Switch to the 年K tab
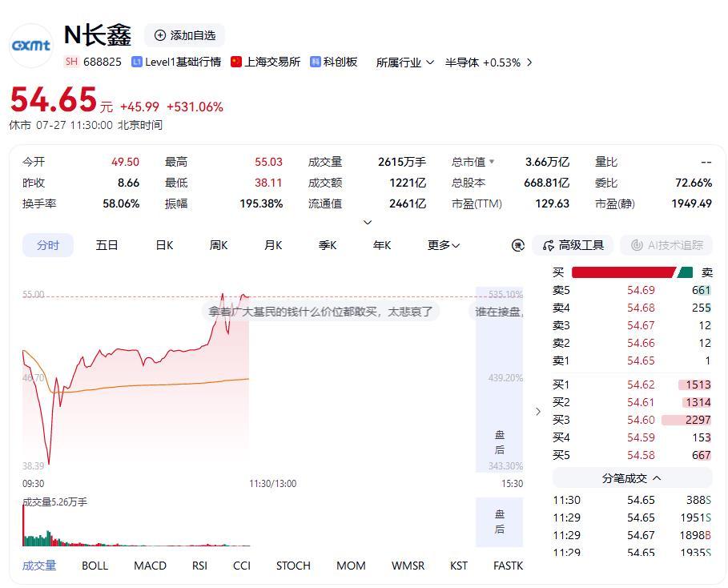Viewport: 728px width, 588px height. point(382,245)
